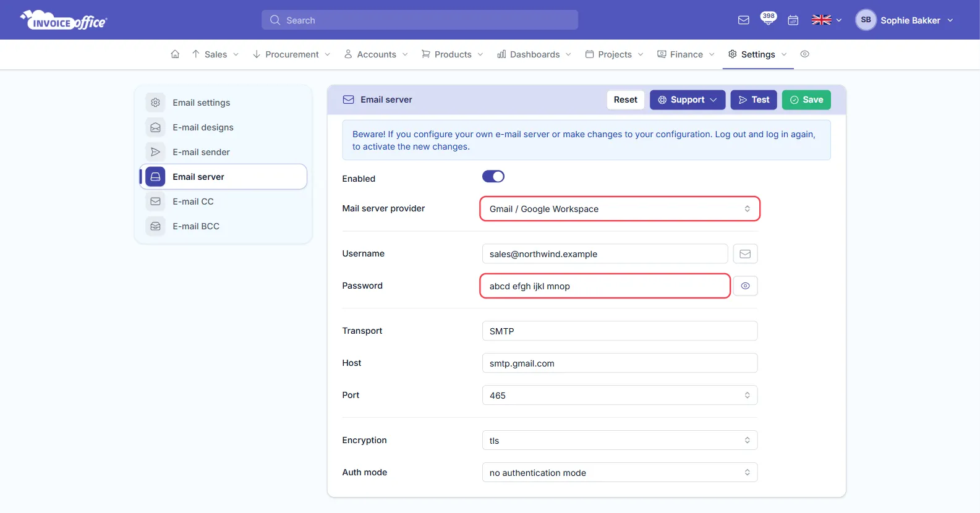980x513 pixels.
Task: Click the open-envelope icon beside E-mail designs
Action: [155, 127]
